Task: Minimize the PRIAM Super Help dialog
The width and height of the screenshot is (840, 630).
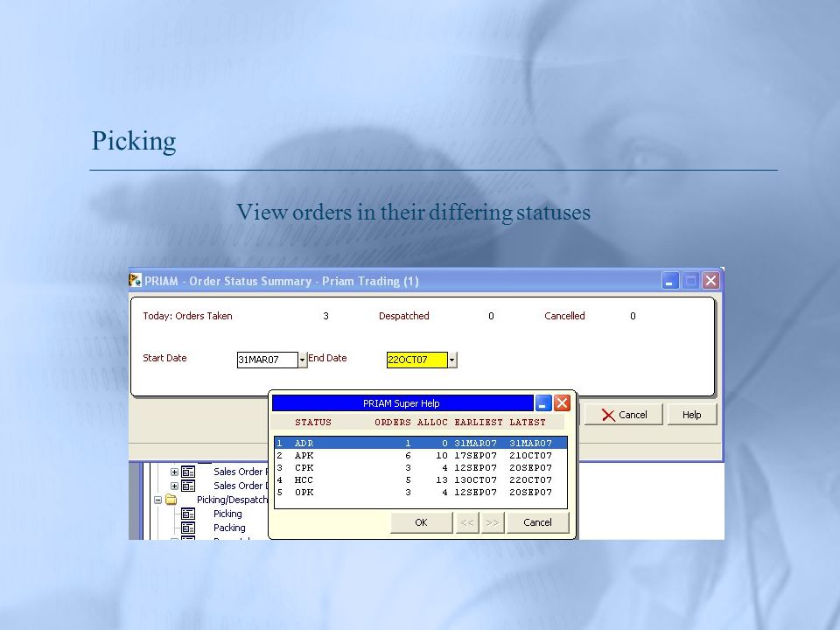Action: pos(543,402)
